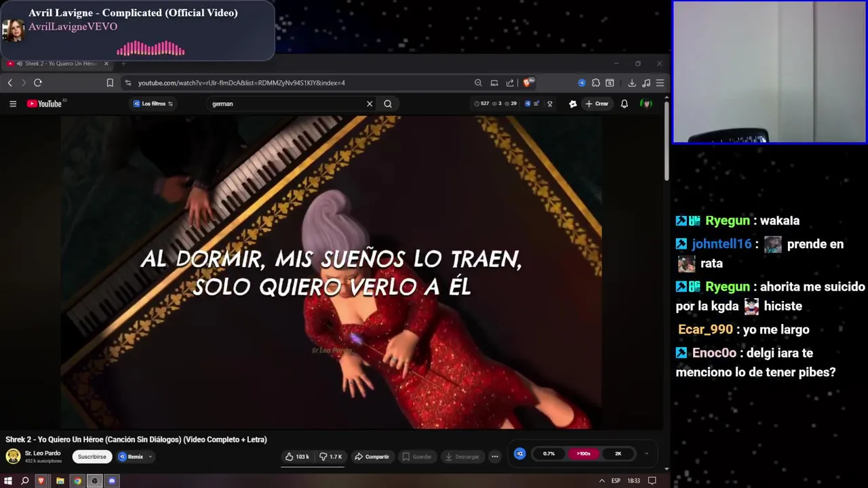Open the Windows Start menu
868x488 pixels.
8,481
